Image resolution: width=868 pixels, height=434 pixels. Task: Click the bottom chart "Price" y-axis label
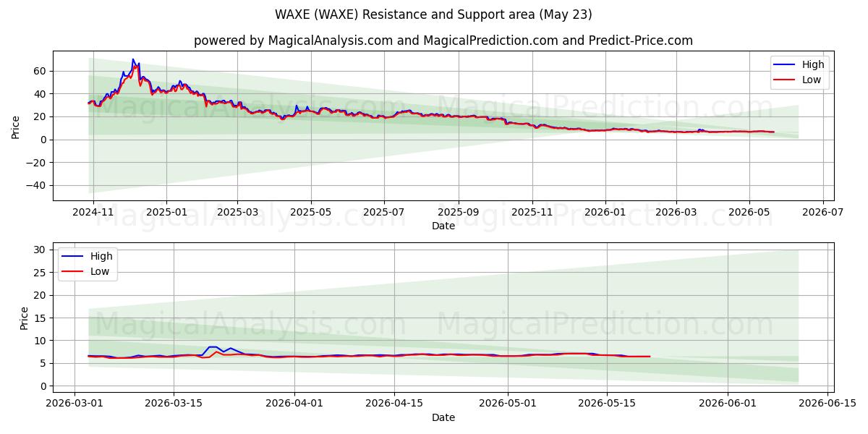(x=25, y=318)
